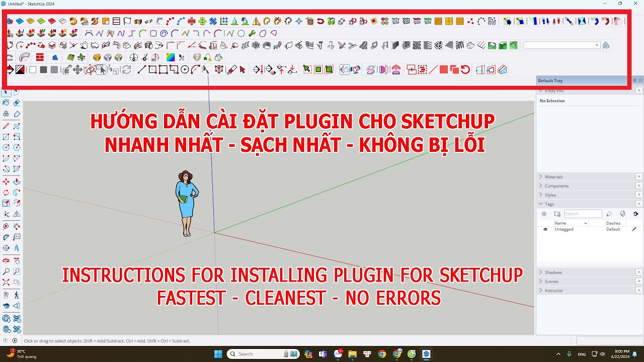Select the Follow Me tool
The image size is (644, 362).
(x=17, y=193)
